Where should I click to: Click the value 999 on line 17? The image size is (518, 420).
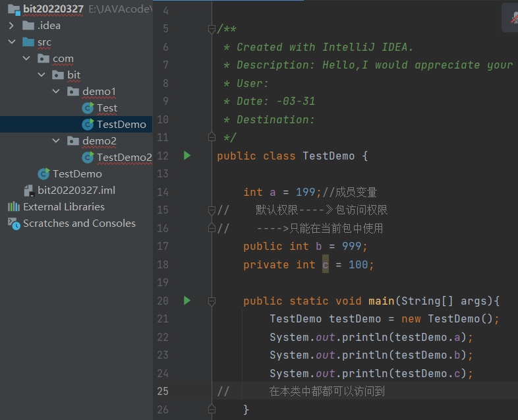(x=351, y=246)
